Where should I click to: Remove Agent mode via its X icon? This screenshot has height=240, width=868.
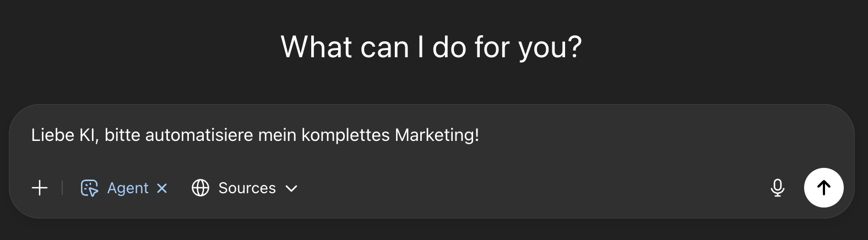pos(162,188)
